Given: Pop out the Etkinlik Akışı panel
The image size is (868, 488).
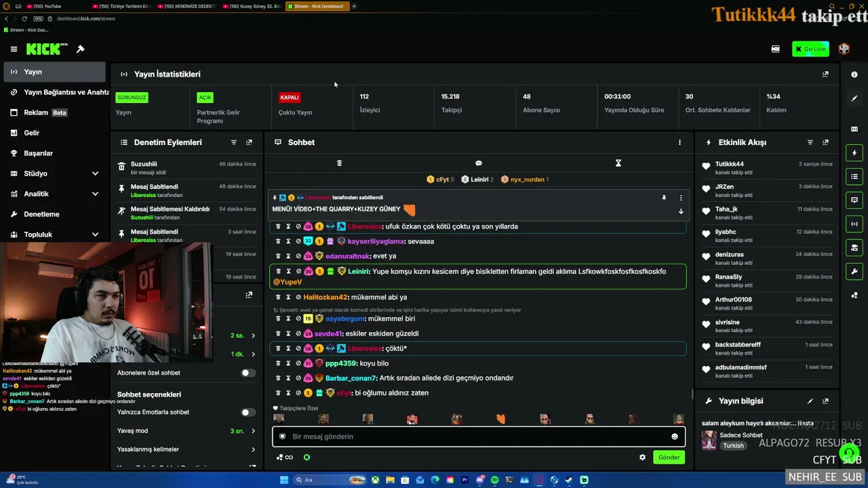Looking at the screenshot, I should click(825, 142).
